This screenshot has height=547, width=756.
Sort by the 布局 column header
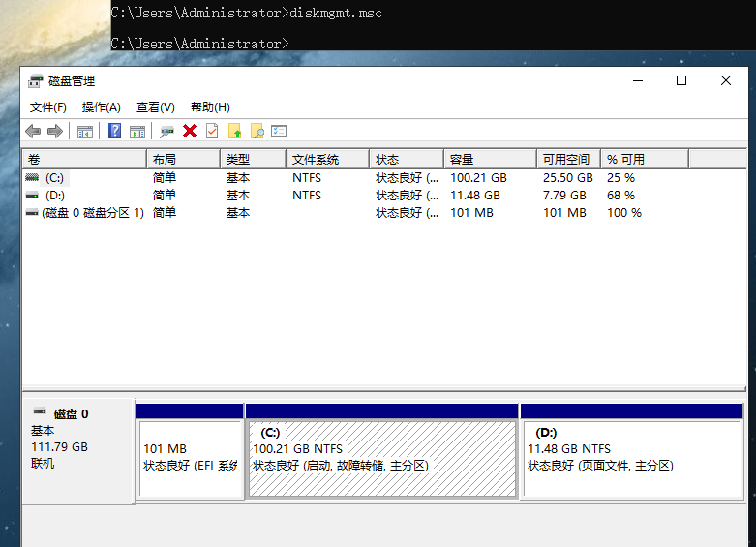[183, 159]
